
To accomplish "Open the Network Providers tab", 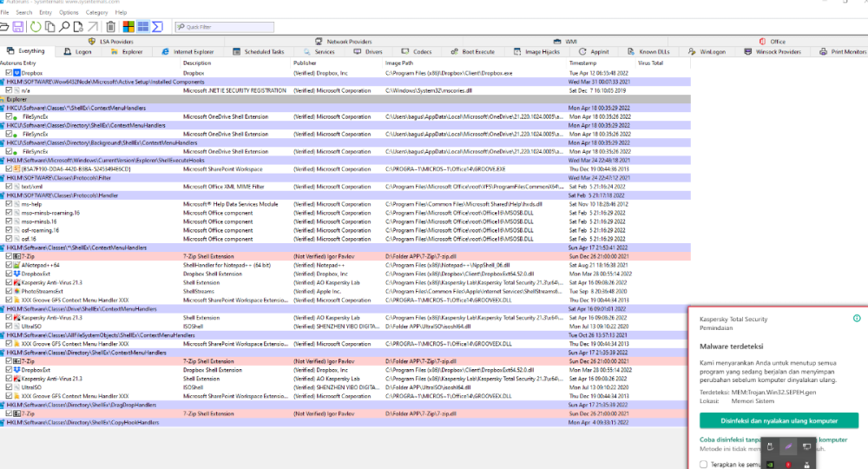I will click(x=343, y=41).
